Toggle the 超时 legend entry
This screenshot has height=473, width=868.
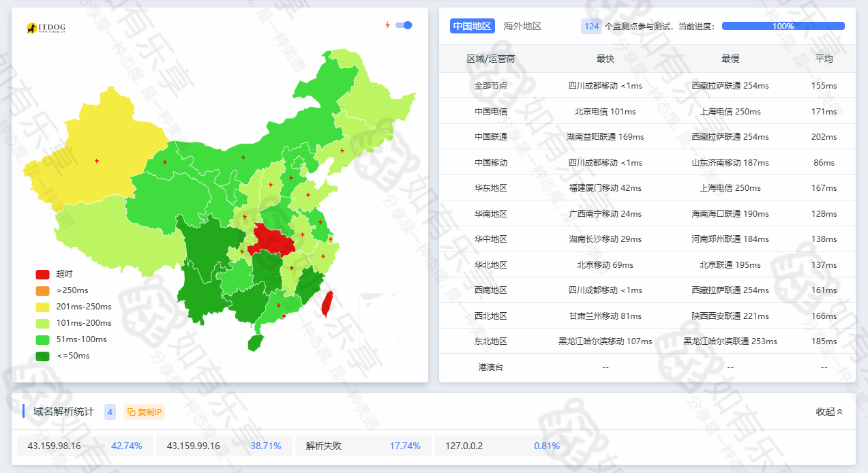pyautogui.click(x=55, y=274)
